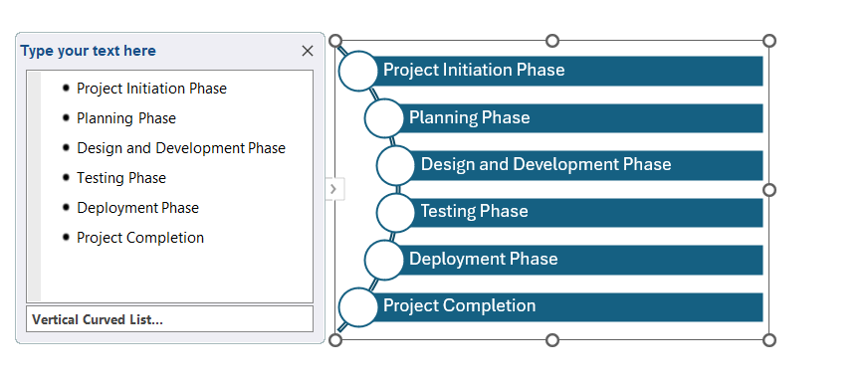
Task: Click the circle beside Design and Development Phase
Action: [396, 165]
